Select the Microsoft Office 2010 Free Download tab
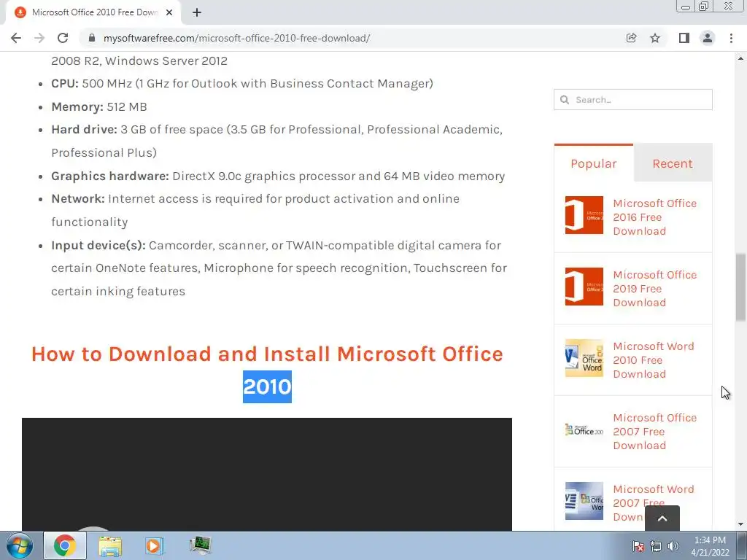 pos(93,12)
